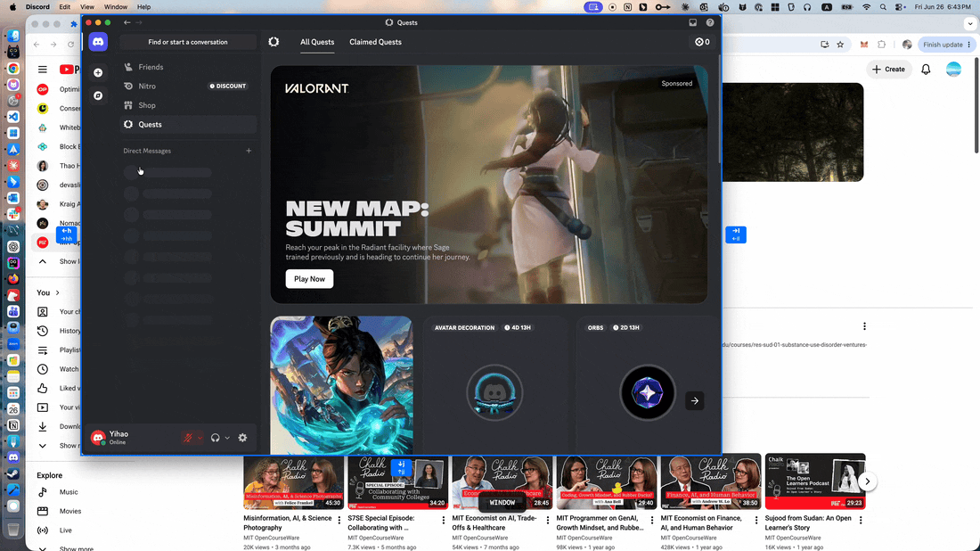Open Shop in Discord sidebar

coord(187,105)
